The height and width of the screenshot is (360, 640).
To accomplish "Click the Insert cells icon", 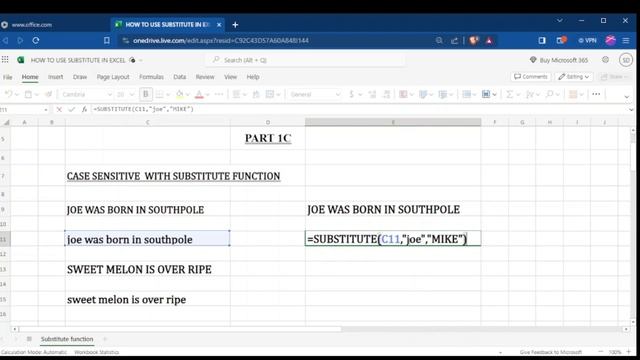I will pyautogui.click(x=467, y=94).
